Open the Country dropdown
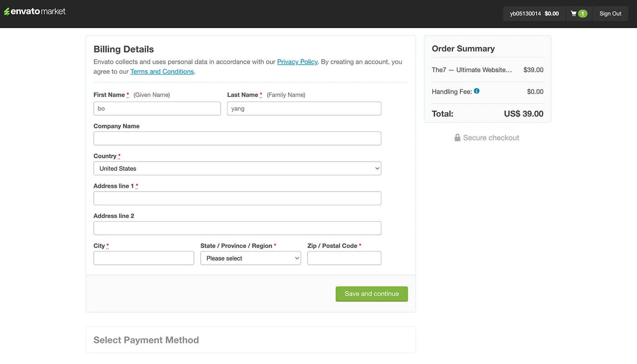This screenshot has height=364, width=637. pyautogui.click(x=237, y=168)
